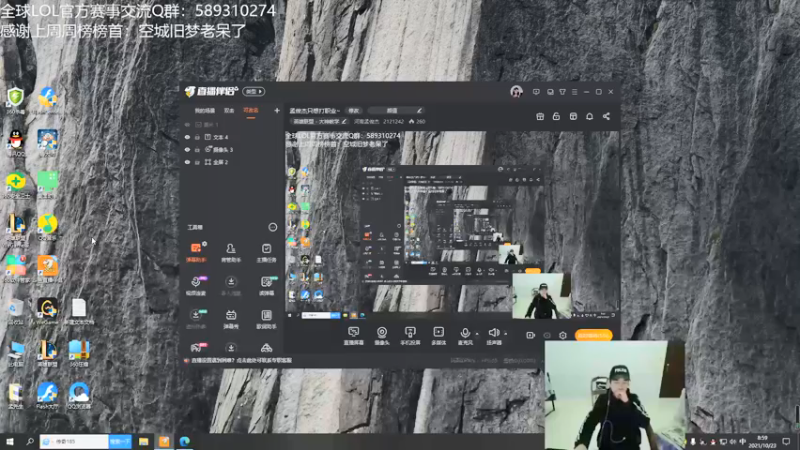This screenshot has width=800, height=450.
Task: Click the share icon in streaming assistant
Action: coord(606,116)
